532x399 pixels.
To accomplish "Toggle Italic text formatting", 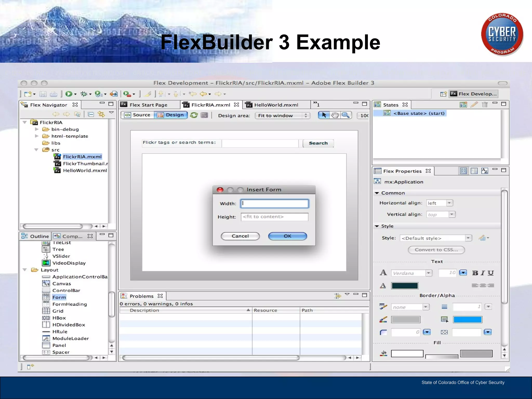I will [x=483, y=273].
